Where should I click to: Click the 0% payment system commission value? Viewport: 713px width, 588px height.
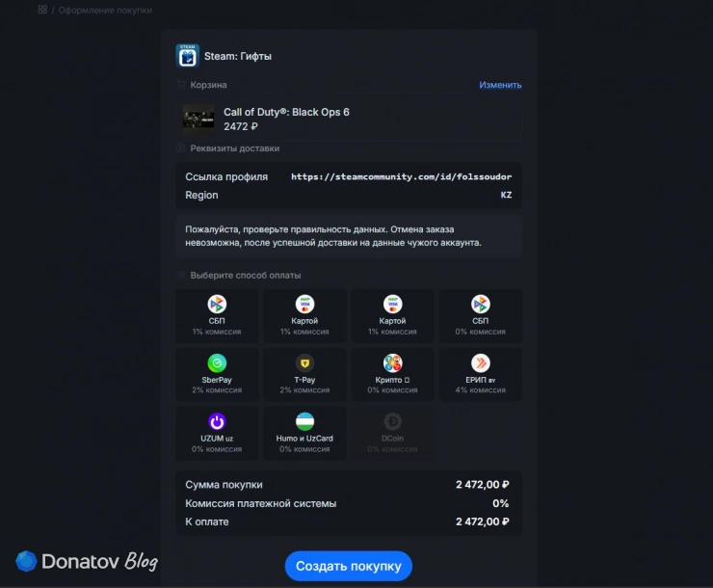point(501,503)
